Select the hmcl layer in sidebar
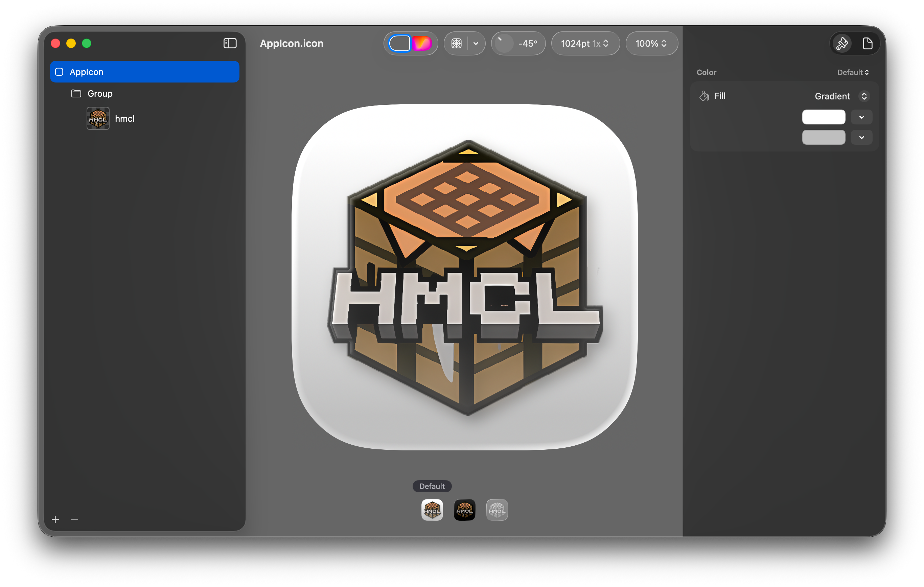This screenshot has width=924, height=587. pos(125,119)
